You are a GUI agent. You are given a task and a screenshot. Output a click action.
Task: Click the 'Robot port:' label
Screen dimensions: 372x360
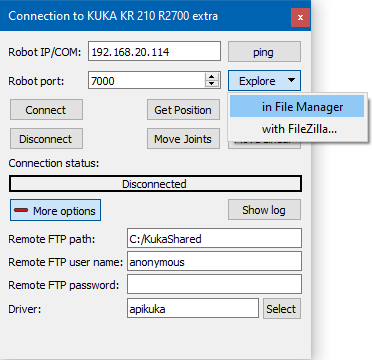click(36, 81)
